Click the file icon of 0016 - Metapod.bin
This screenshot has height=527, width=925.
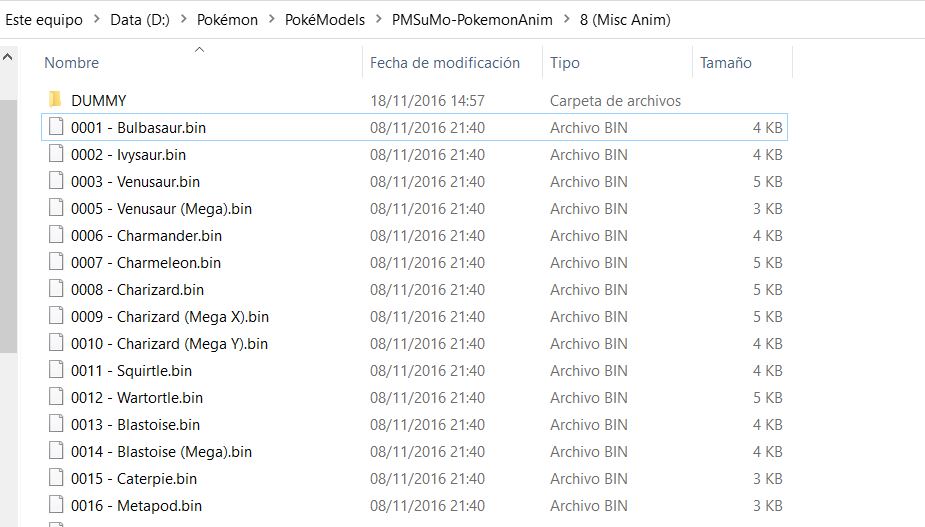point(56,505)
